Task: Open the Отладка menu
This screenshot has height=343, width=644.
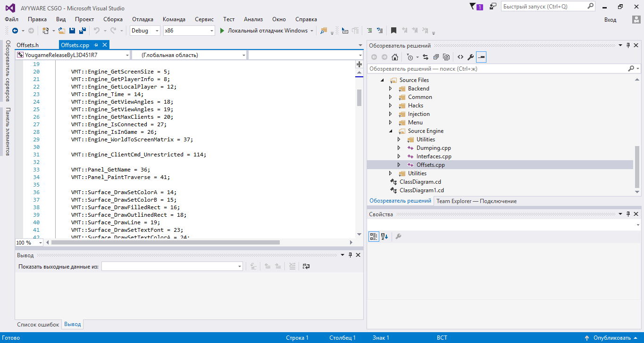Action: 142,19
